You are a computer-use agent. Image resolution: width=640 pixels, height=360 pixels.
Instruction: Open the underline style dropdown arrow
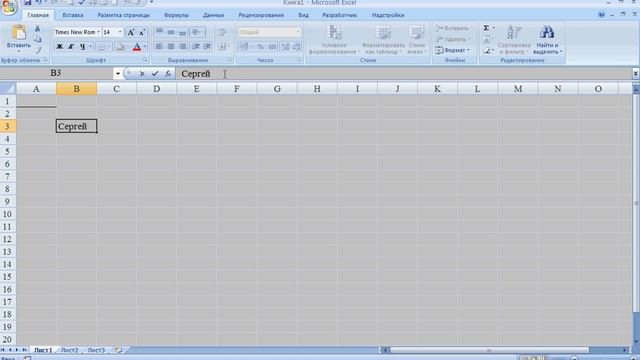point(90,47)
